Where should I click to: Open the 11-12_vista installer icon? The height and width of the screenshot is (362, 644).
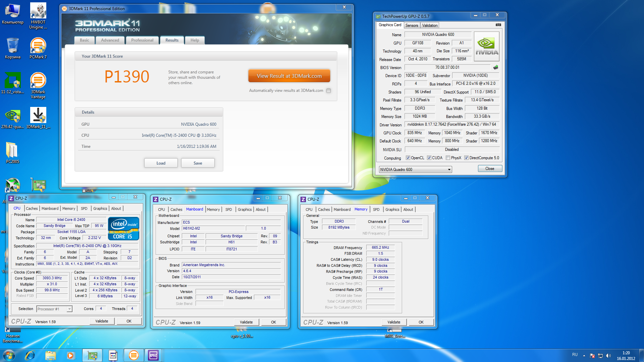(13, 83)
